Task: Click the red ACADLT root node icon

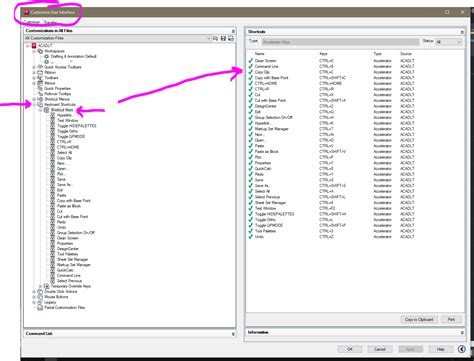Action: (x=34, y=46)
